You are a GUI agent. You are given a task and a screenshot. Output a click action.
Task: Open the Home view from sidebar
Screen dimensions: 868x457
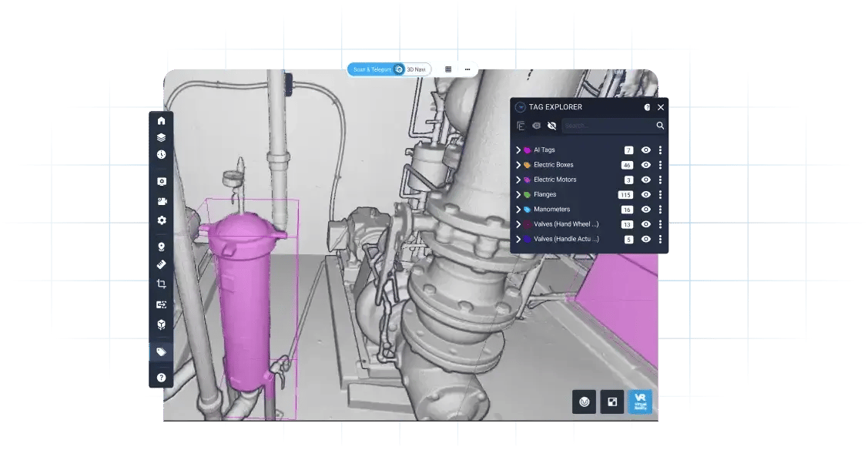tap(161, 121)
